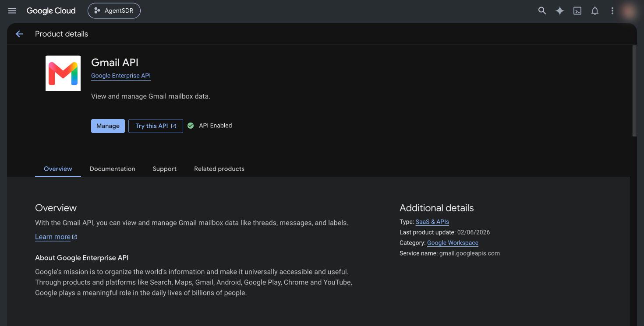Click the Additional details heading
This screenshot has width=644, height=326.
pos(437,208)
